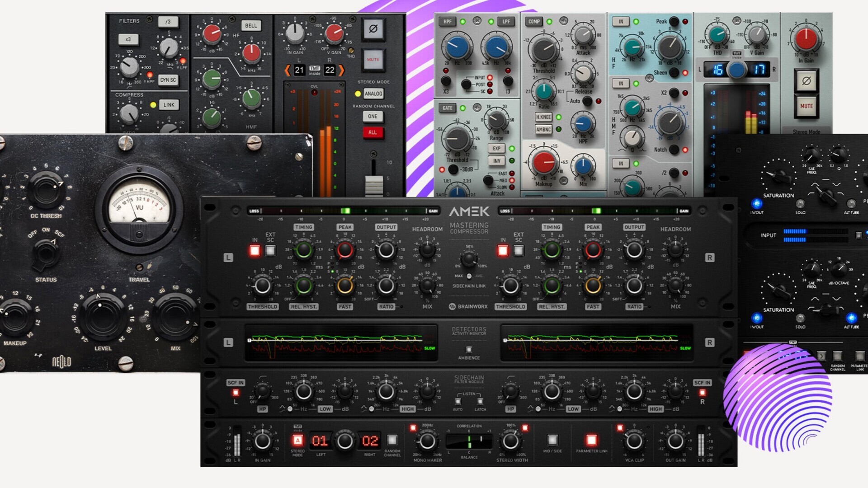Click the lit blue ALT TUBE button on saturator
The height and width of the screenshot is (488, 868).
click(851, 318)
